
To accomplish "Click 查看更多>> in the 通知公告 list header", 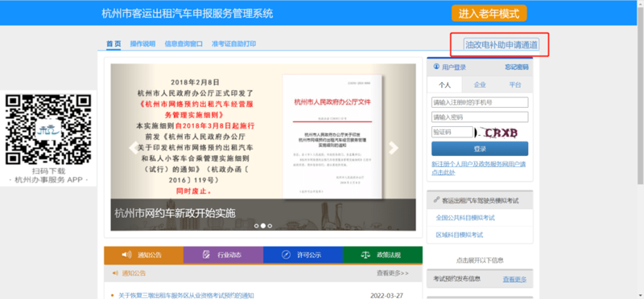I will [393, 272].
